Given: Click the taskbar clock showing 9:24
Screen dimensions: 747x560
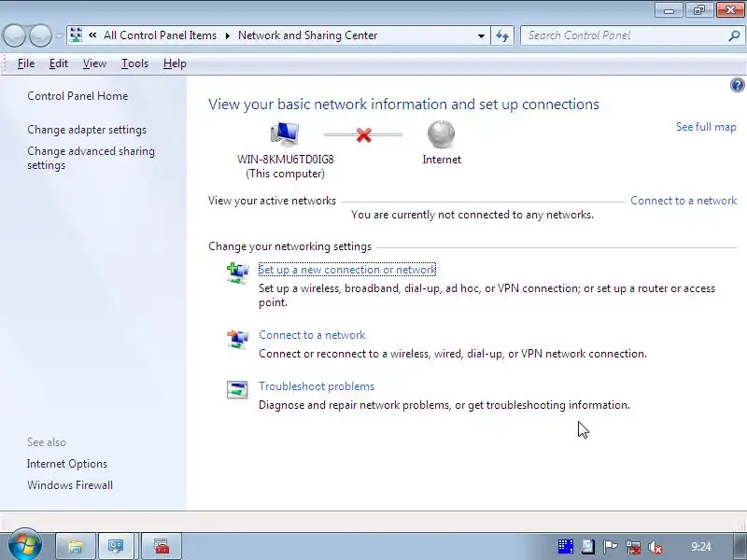Looking at the screenshot, I should click(701, 547).
